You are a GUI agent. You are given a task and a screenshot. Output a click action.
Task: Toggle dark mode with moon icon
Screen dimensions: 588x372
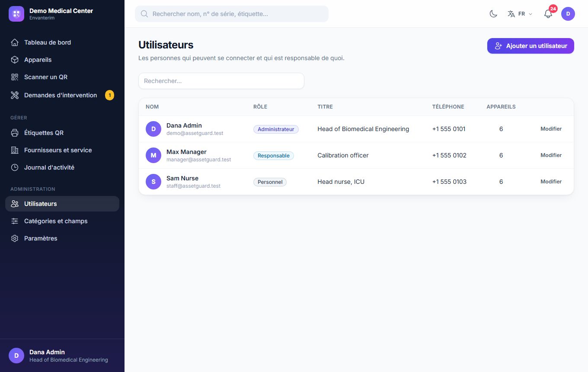click(493, 14)
